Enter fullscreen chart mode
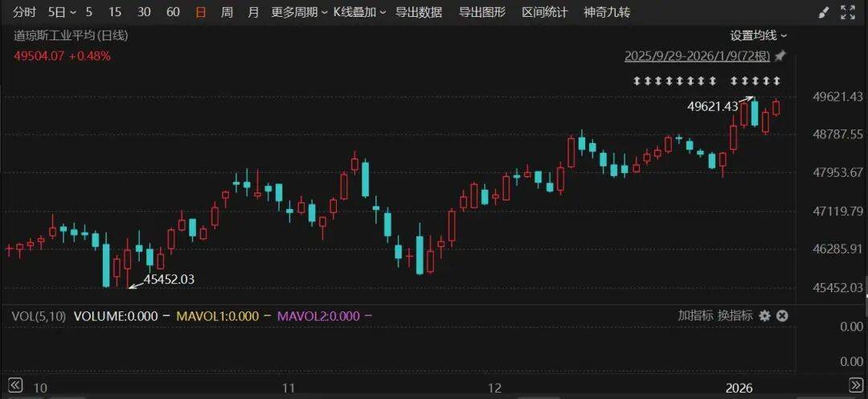This screenshot has height=399, width=868. 848,12
